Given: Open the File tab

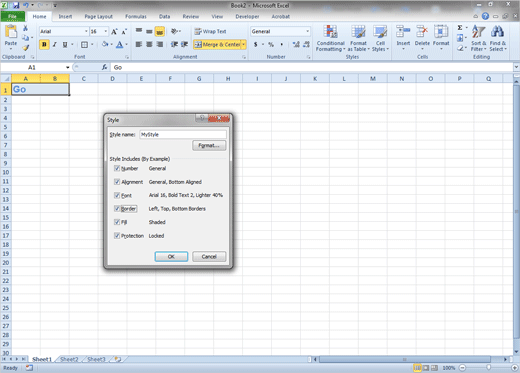Looking at the screenshot, I should coord(13,16).
